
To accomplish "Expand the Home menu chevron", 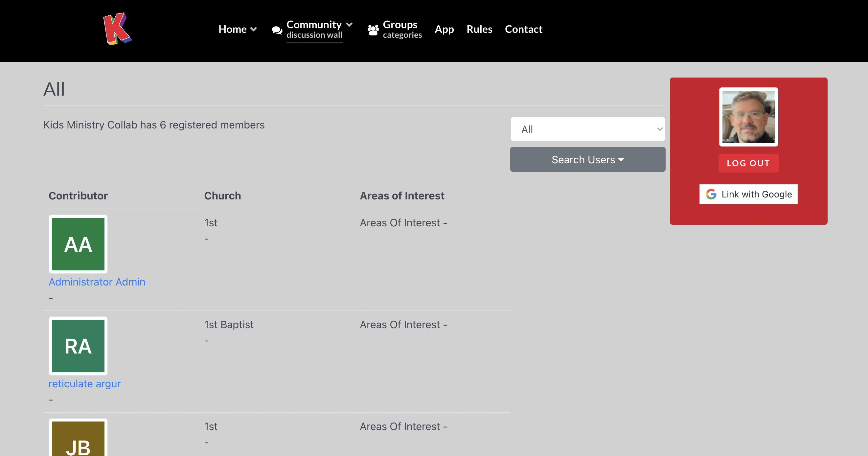I will [x=254, y=29].
